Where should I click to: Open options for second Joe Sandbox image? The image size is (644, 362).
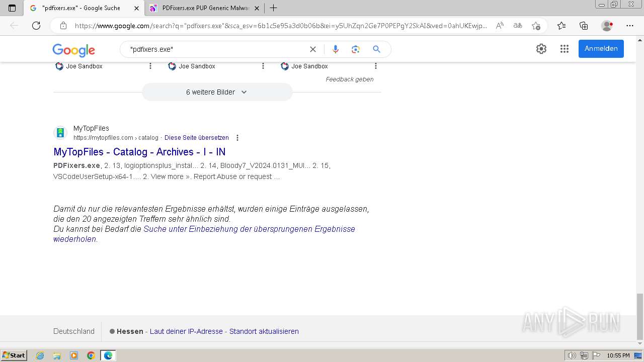click(x=263, y=66)
